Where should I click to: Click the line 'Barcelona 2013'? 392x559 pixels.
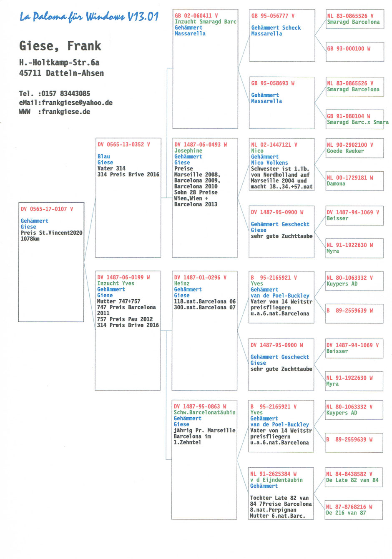tap(196, 204)
